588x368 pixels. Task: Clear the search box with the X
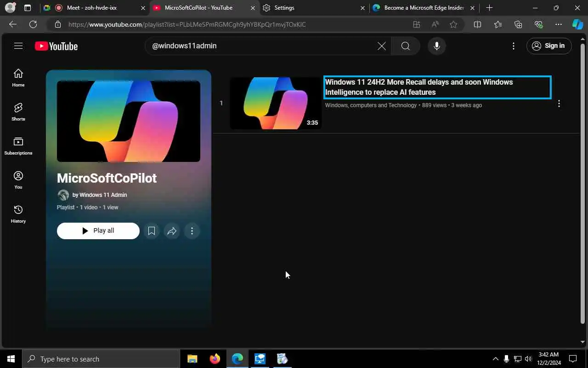(x=382, y=46)
